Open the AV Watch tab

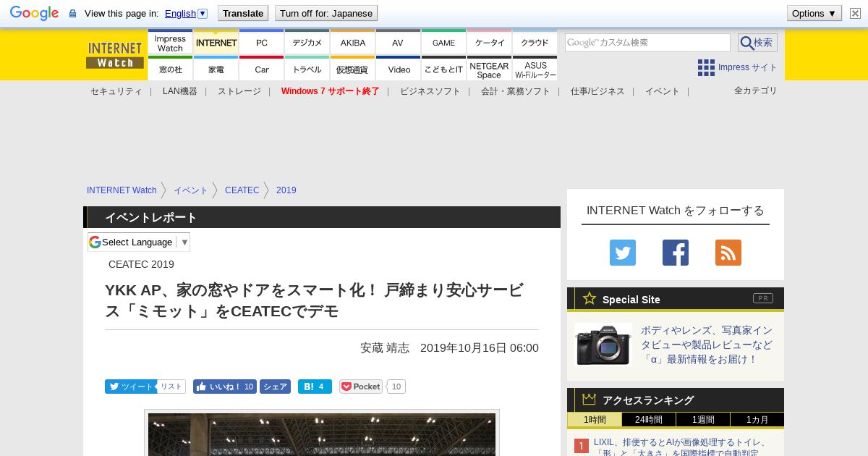(x=398, y=42)
